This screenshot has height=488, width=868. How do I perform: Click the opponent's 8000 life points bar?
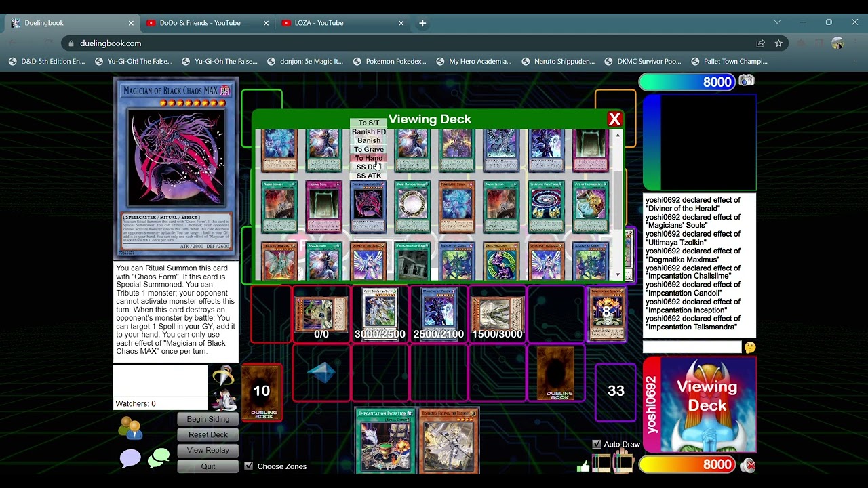click(686, 82)
